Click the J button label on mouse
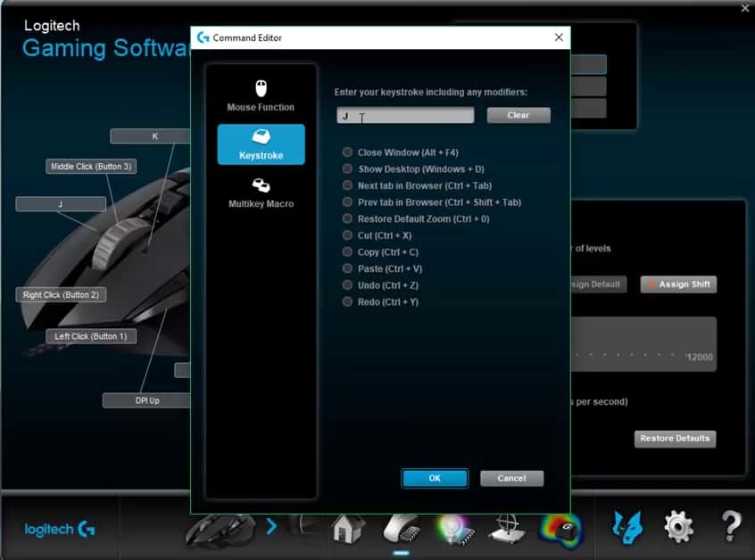The height and width of the screenshot is (560, 755). pyautogui.click(x=61, y=204)
